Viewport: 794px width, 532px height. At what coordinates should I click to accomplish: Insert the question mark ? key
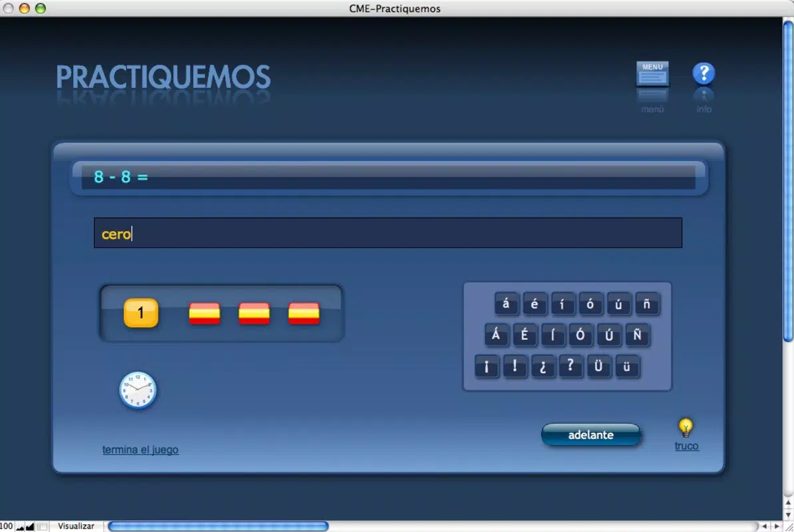570,366
